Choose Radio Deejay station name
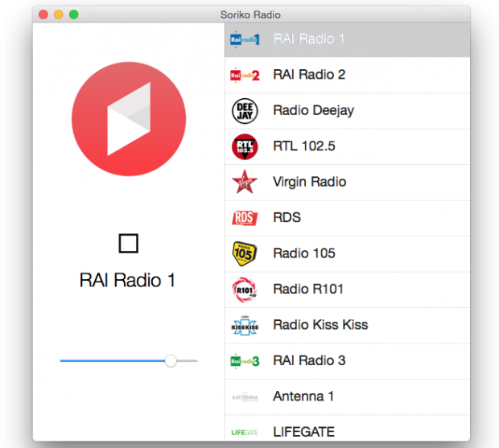 [313, 111]
